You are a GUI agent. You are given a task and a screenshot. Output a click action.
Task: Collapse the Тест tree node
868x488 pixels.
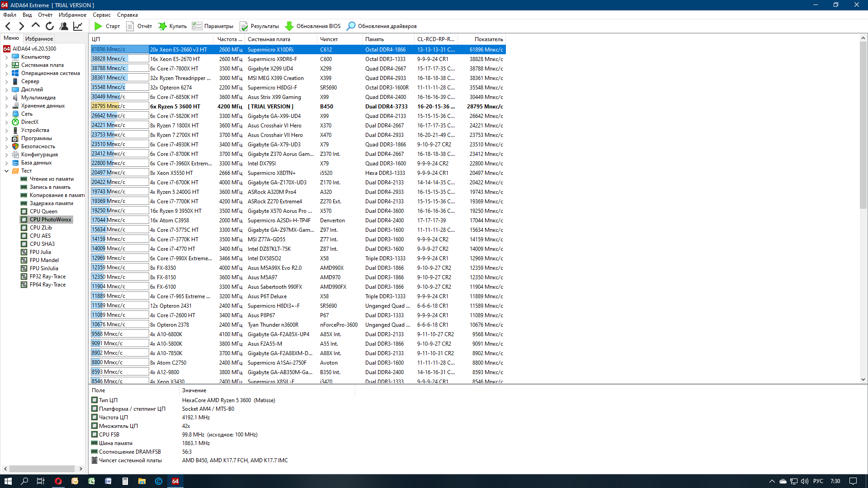[6, 171]
